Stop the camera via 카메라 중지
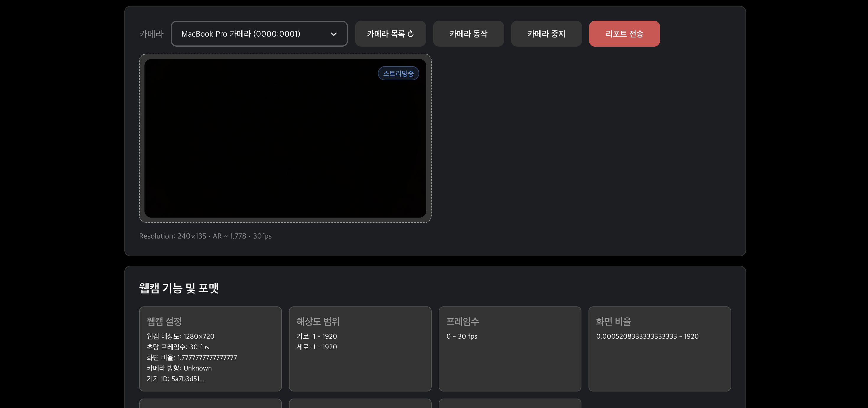The height and width of the screenshot is (408, 868). click(546, 34)
